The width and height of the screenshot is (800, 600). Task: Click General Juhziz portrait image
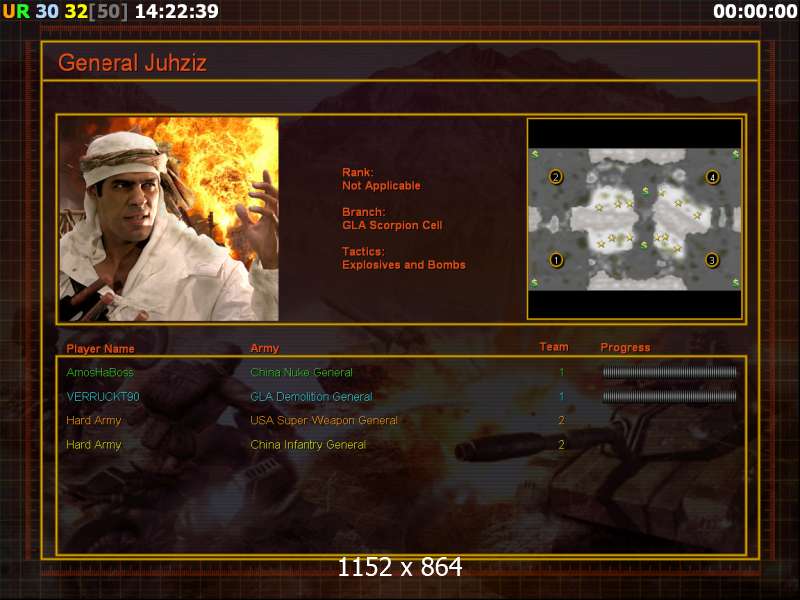click(169, 219)
